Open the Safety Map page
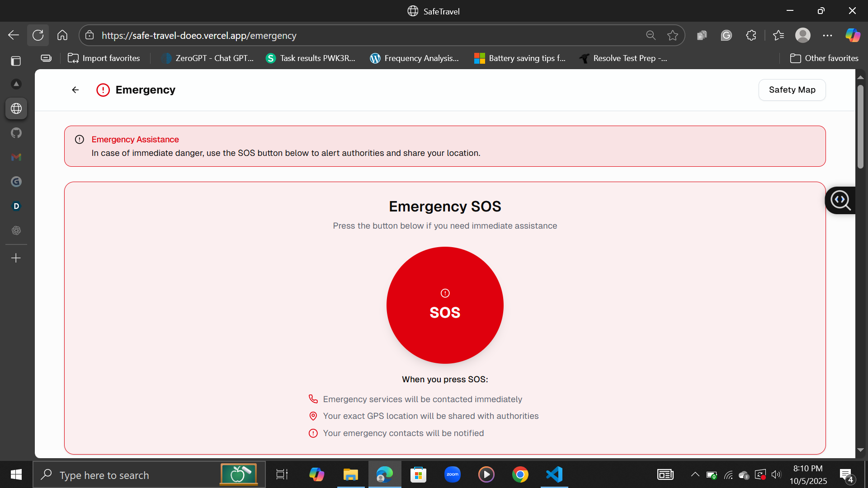This screenshot has width=868, height=488. (792, 90)
